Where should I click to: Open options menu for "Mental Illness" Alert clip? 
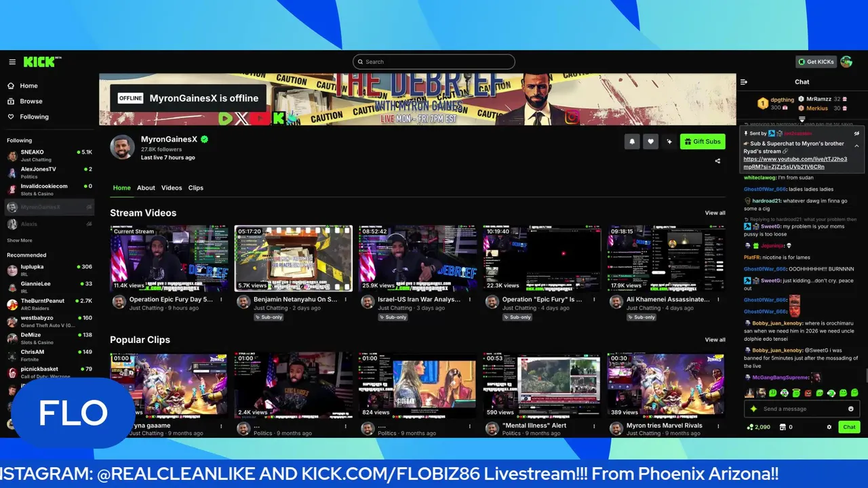tap(594, 426)
